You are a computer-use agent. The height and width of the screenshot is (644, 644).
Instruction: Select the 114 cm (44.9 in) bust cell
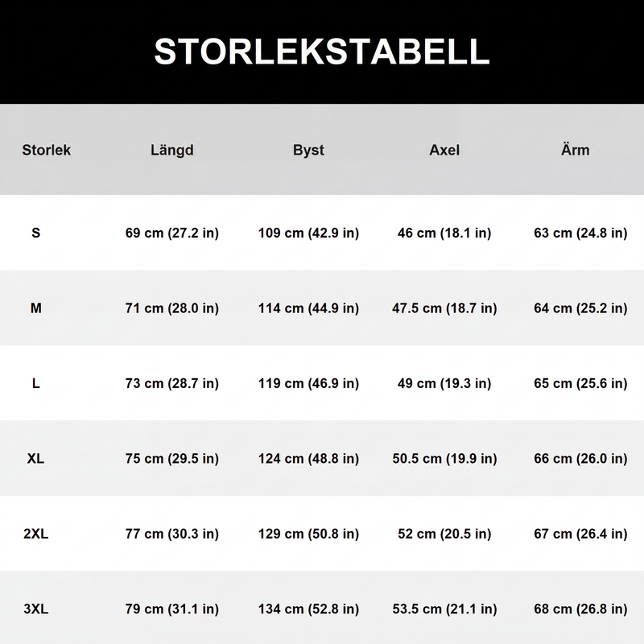coord(308,308)
